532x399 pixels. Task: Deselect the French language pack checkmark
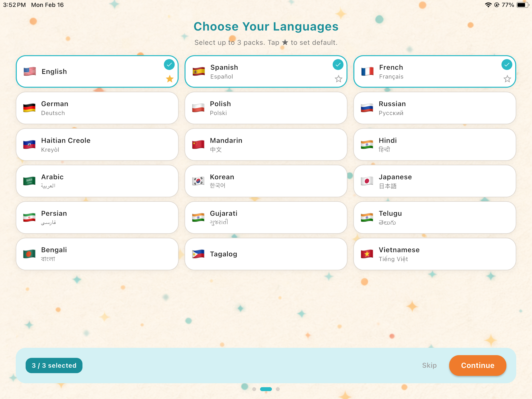tap(507, 64)
